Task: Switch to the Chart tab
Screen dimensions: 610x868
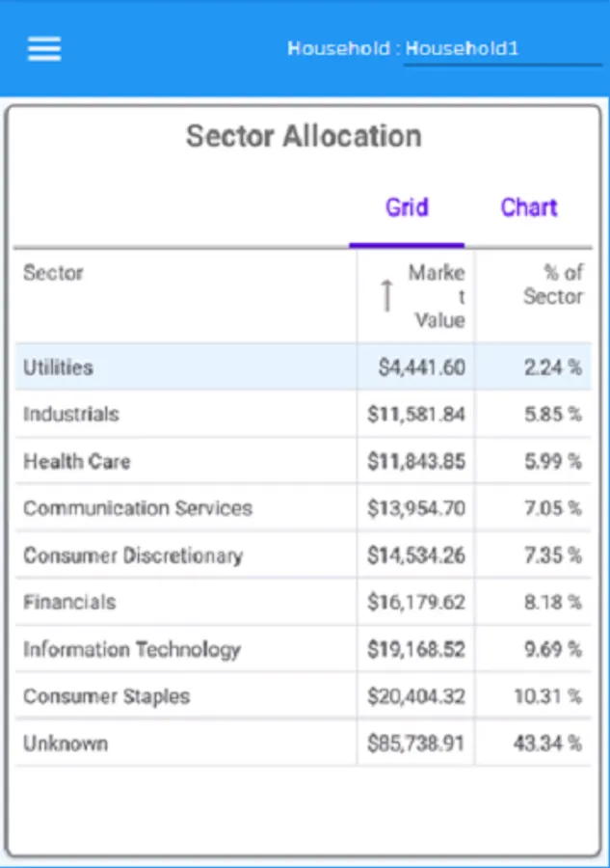Action: click(528, 208)
